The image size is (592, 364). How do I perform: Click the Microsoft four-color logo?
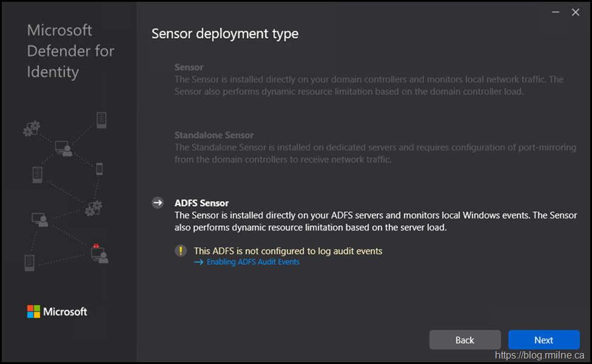(x=33, y=312)
